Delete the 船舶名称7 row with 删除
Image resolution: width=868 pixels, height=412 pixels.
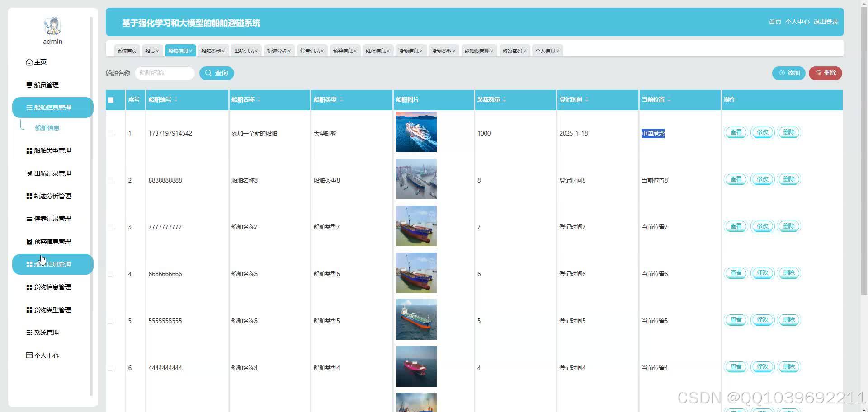[789, 226]
